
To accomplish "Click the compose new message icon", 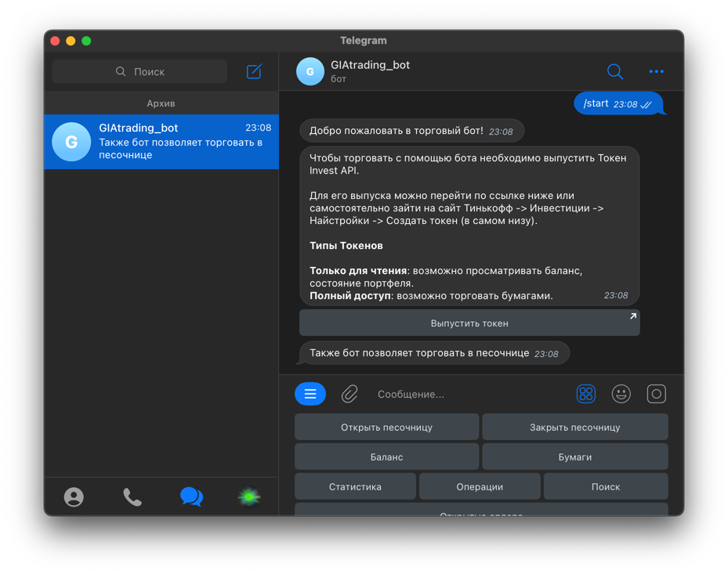I will click(254, 71).
